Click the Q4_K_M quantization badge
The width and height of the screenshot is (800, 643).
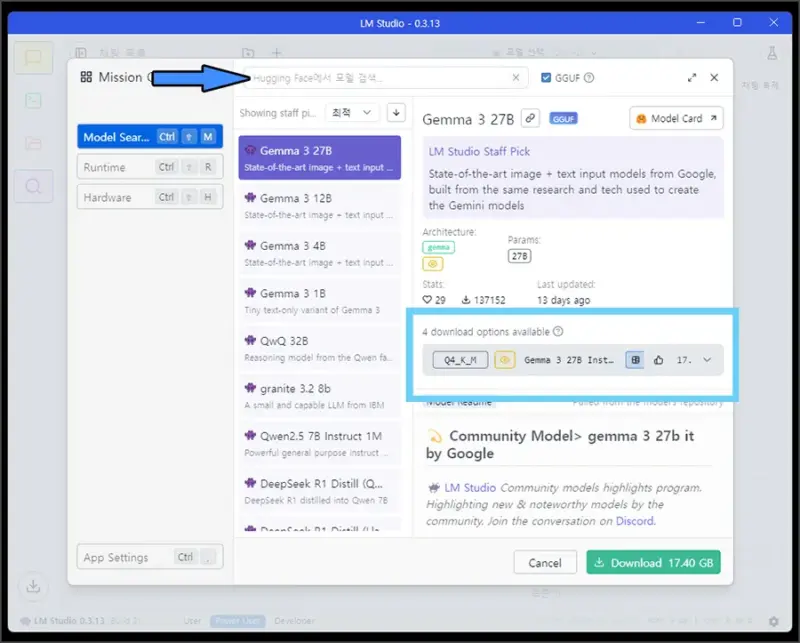460,360
